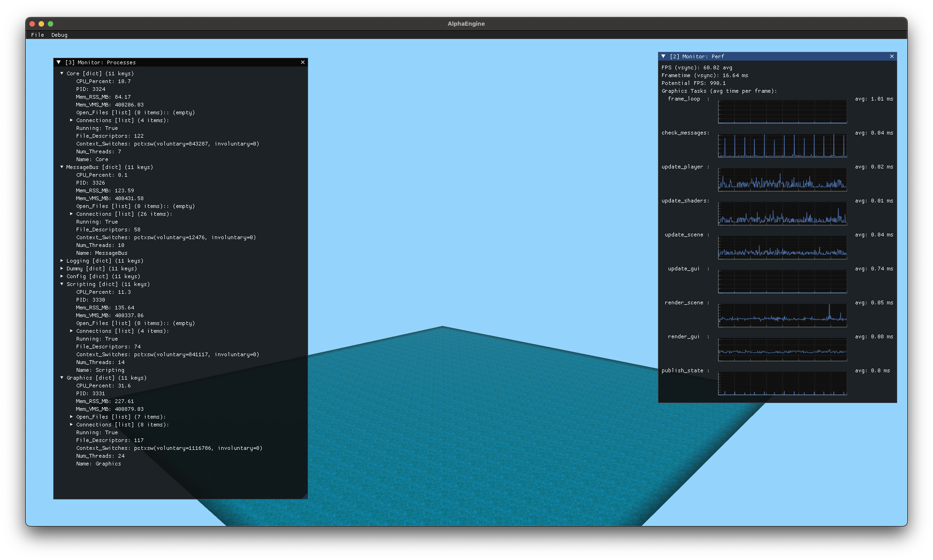The image size is (933, 560).
Task: Expand the Config dict node
Action: pos(62,276)
